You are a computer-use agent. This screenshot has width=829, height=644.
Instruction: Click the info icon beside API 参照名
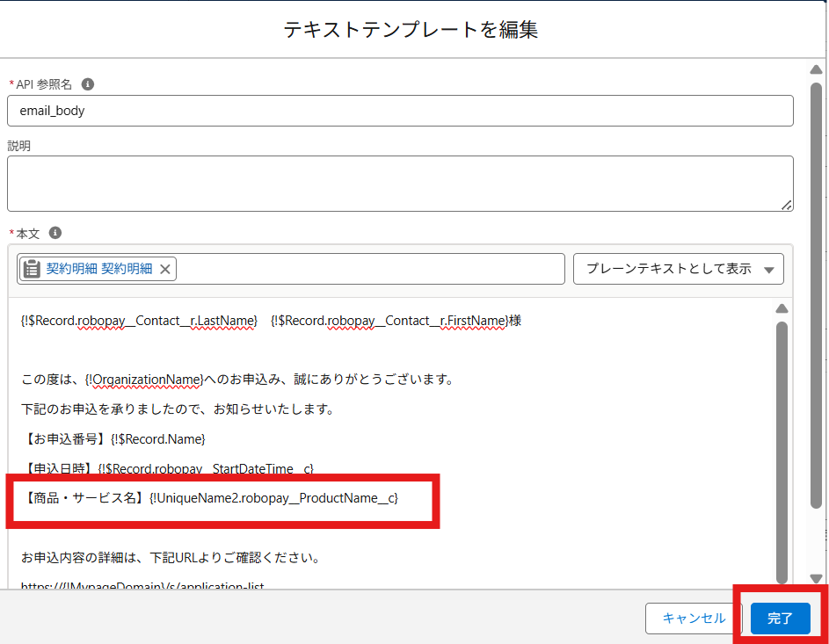click(88, 84)
